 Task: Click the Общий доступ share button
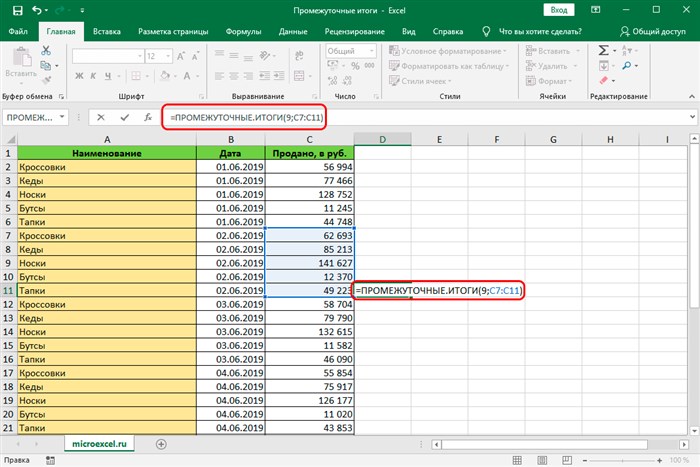(x=652, y=31)
